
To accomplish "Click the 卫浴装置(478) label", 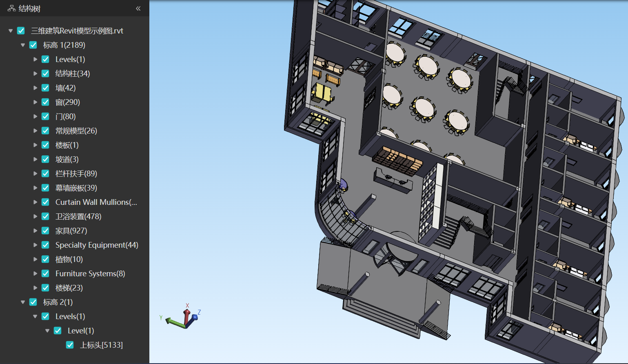I will 78,216.
